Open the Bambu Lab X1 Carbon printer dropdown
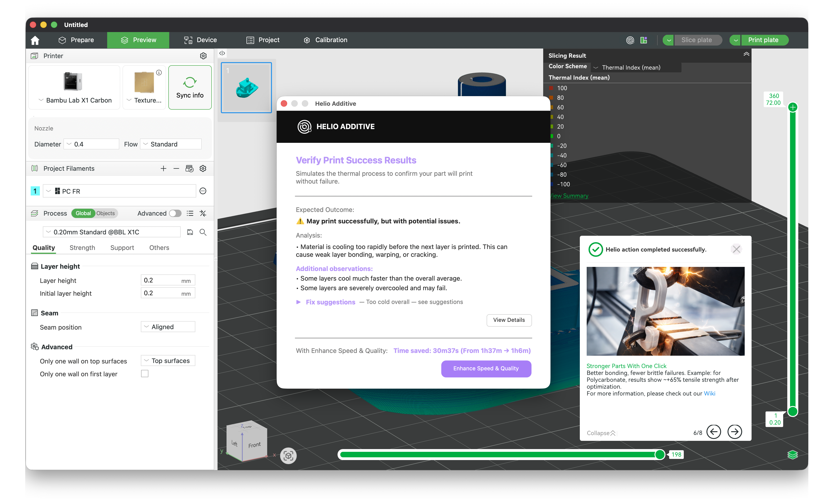Viewport: 834px width, 504px height. coord(41,100)
